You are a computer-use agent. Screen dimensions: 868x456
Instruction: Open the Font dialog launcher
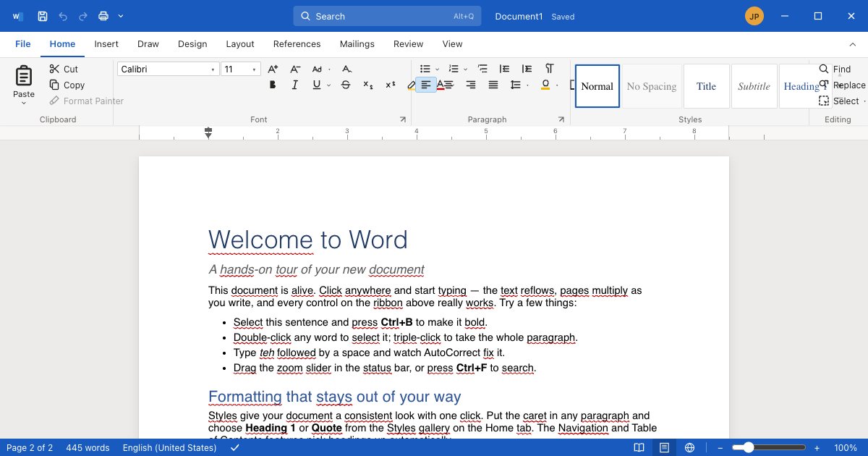tap(403, 119)
